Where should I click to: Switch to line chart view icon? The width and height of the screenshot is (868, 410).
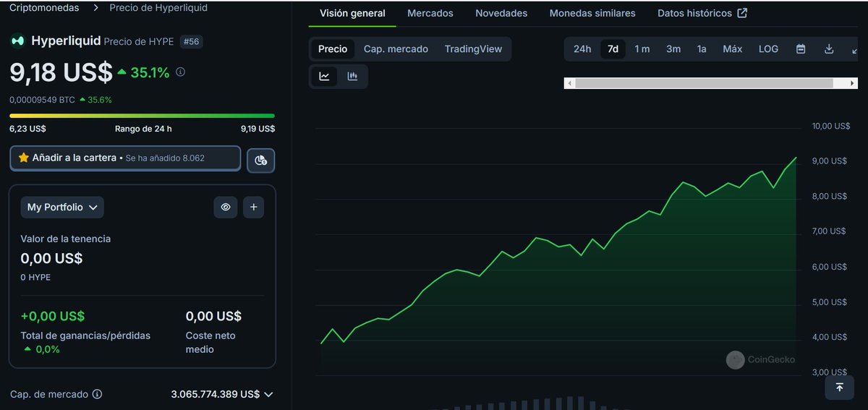324,77
